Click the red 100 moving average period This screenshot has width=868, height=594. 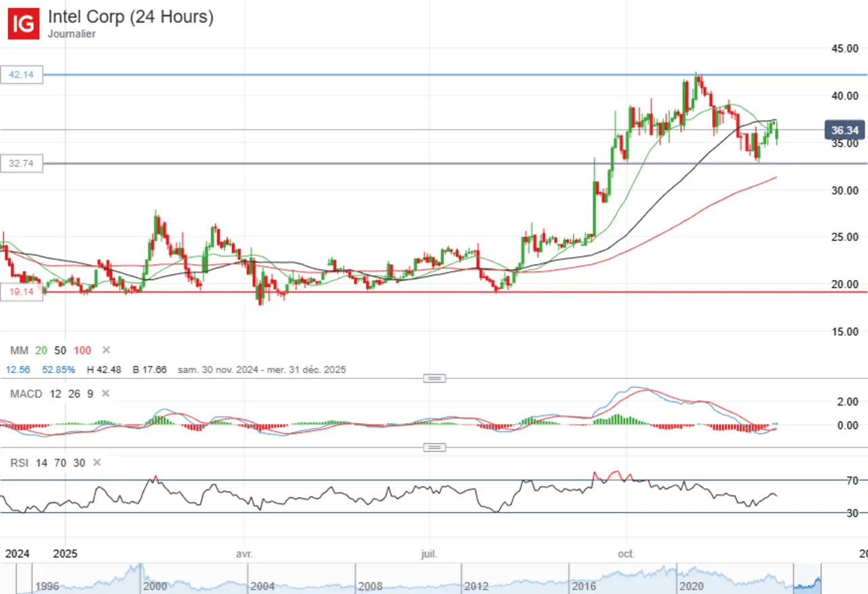82,350
